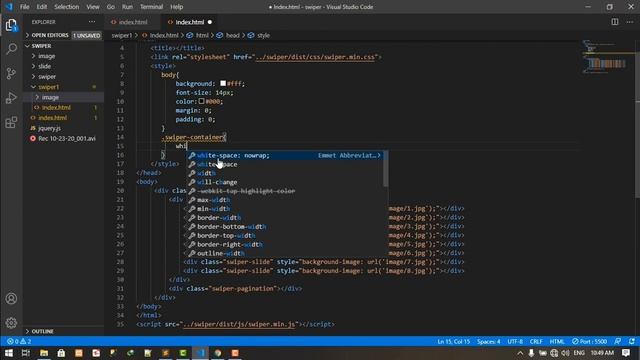
Task: Click the network icon in system tray
Action: point(554,353)
